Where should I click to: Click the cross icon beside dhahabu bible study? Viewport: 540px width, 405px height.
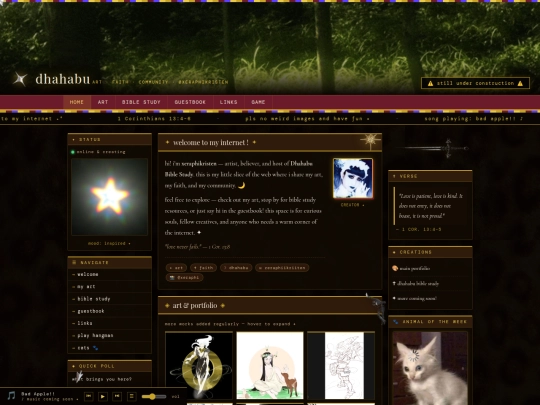tap(394, 283)
